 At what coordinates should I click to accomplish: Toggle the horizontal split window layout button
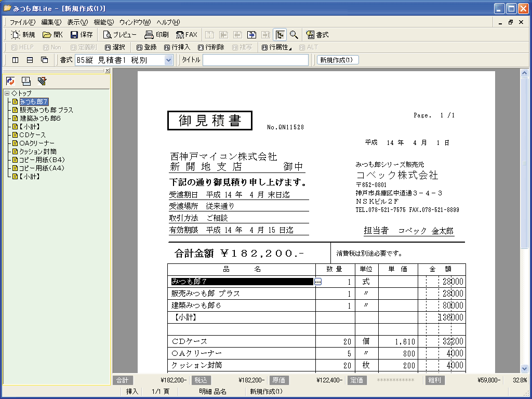30,60
